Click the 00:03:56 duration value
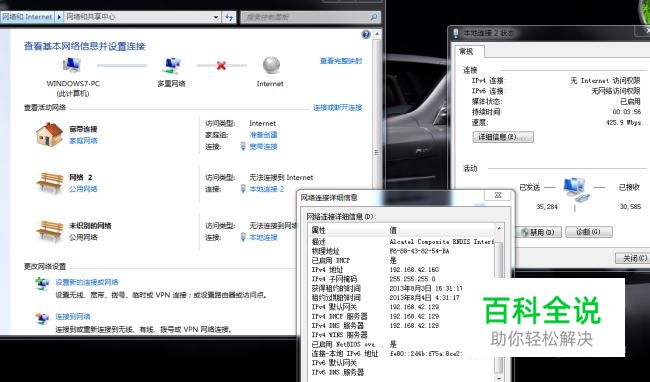 point(626,112)
